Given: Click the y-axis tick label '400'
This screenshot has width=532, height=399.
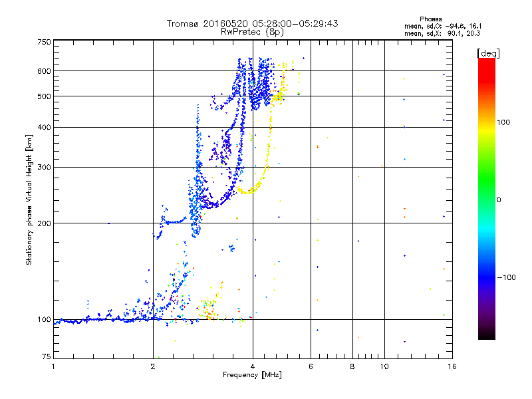Looking at the screenshot, I should pyautogui.click(x=44, y=128).
